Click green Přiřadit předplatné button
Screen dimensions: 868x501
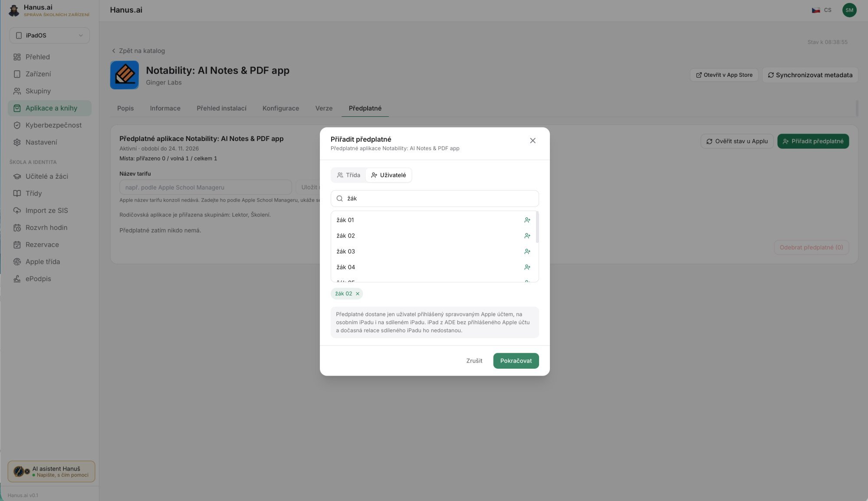pyautogui.click(x=812, y=141)
